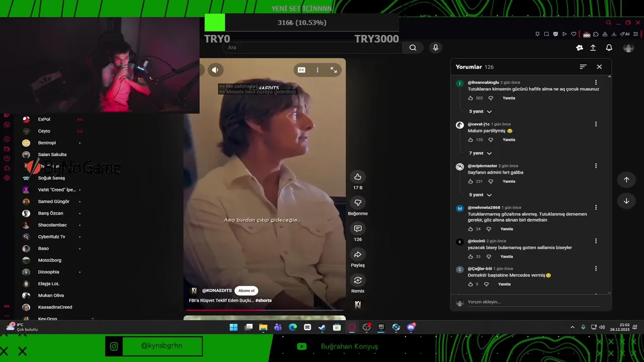Viewport: 644px width, 362px height.
Task: Like the mehmeta2868 comment with 24
Action: click(470, 229)
